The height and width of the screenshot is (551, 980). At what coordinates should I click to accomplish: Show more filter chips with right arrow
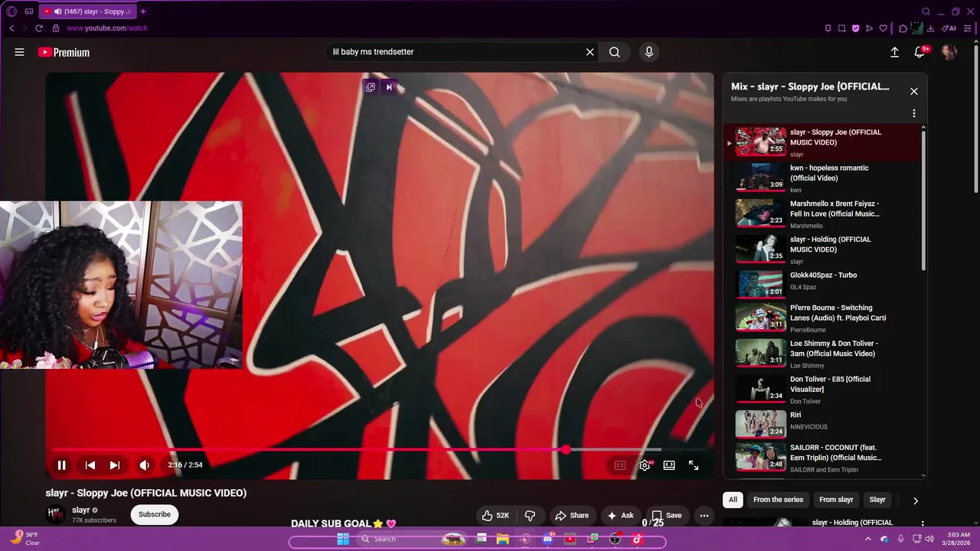pyautogui.click(x=915, y=500)
